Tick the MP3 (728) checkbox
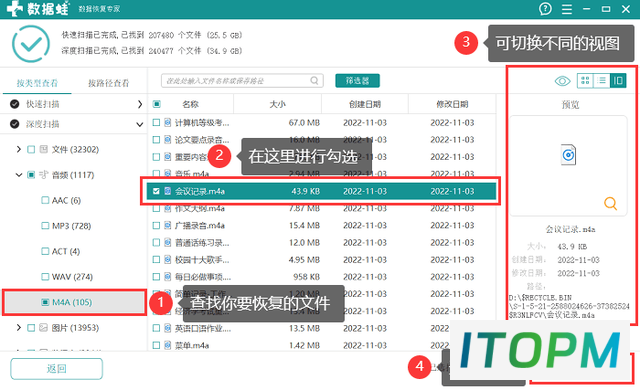This screenshot has height=390, width=640. (45, 226)
